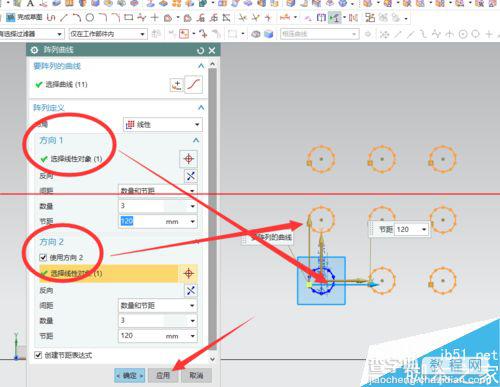Image resolution: width=500 pixels, height=387 pixels.
Task: Click Direction 2 specify vector icon
Action: tap(189, 273)
